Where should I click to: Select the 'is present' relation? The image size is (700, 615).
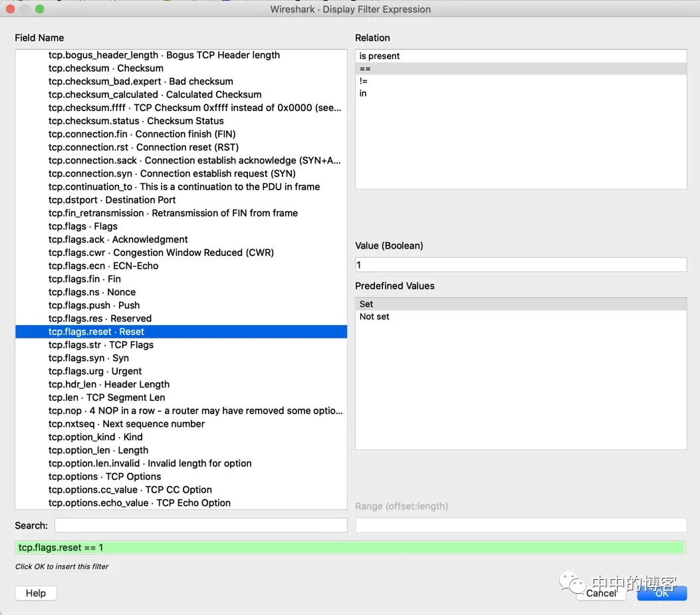point(521,56)
